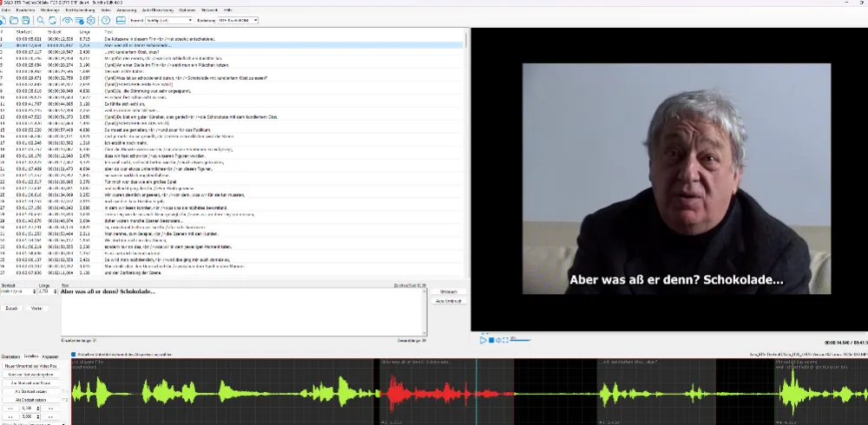
Task: Step forward 5,000 seconds with >> button
Action: (x=50, y=416)
